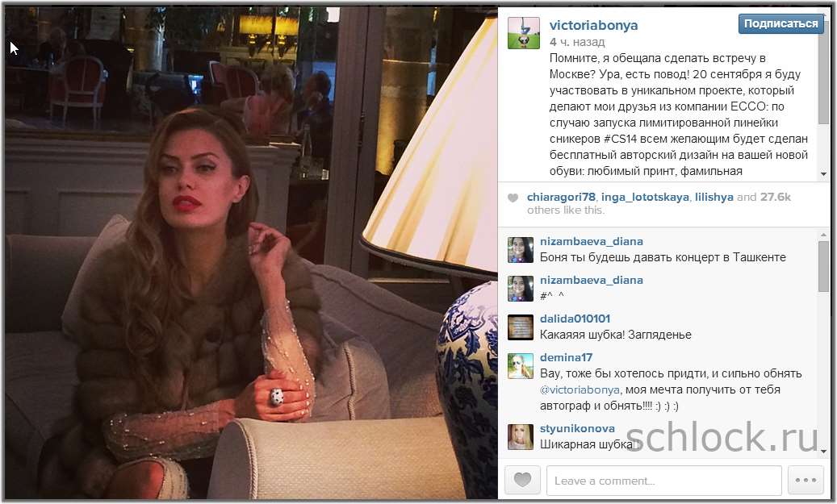Viewport: 837px width, 504px height.
Task: Click the Подписаться follow button
Action: [781, 23]
